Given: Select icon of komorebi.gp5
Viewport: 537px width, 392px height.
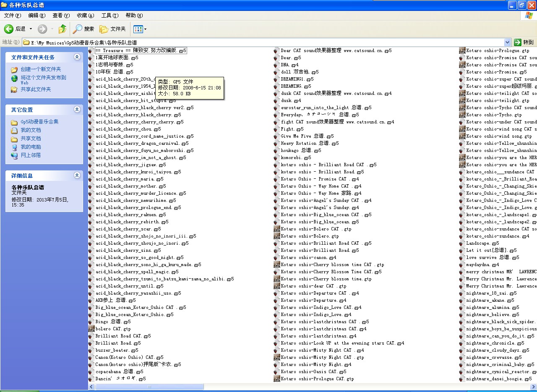Looking at the screenshot, I should click(x=277, y=157).
